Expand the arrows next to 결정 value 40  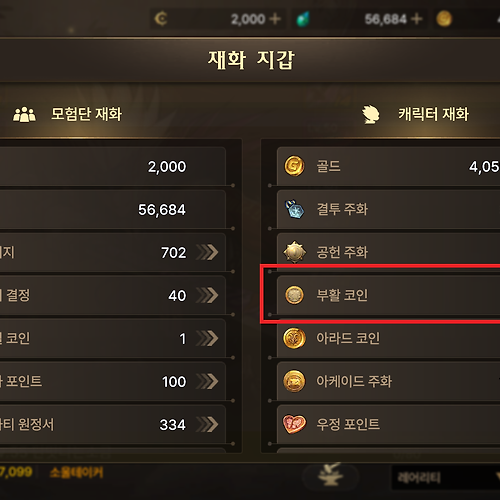[207, 295]
